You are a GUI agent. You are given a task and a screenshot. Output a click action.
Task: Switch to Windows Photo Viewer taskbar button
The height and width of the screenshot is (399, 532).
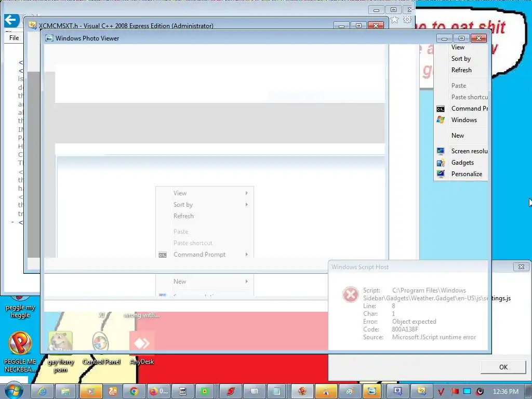click(x=372, y=391)
